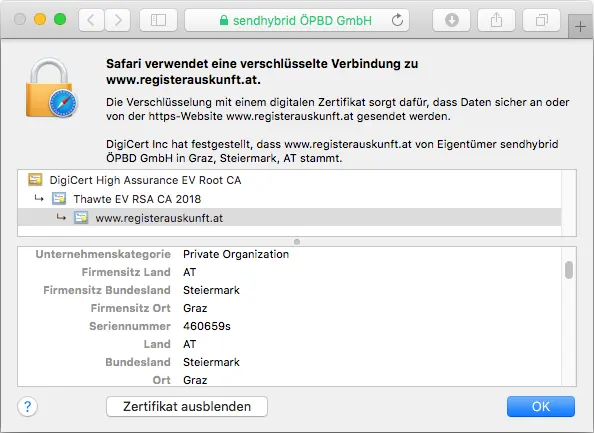Click the split pane divider handle dot

(x=297, y=242)
